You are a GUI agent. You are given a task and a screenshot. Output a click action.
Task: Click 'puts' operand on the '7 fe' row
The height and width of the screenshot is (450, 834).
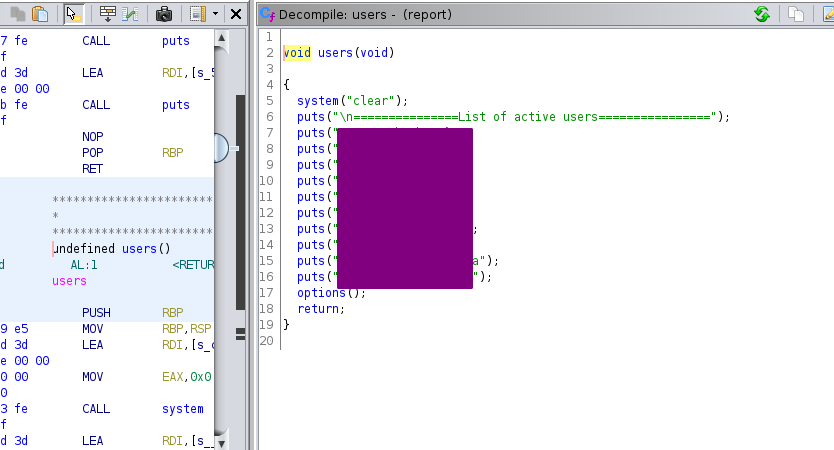[x=176, y=41]
